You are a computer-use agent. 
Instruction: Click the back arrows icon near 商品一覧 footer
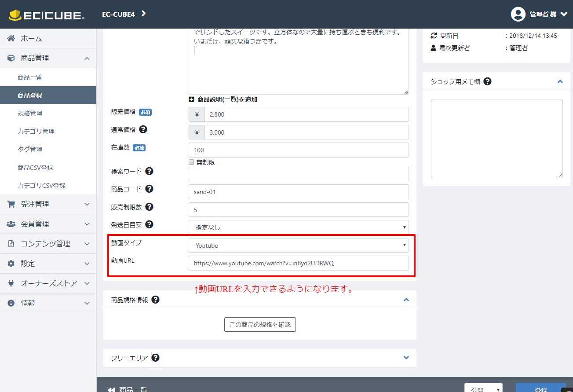tap(111, 389)
